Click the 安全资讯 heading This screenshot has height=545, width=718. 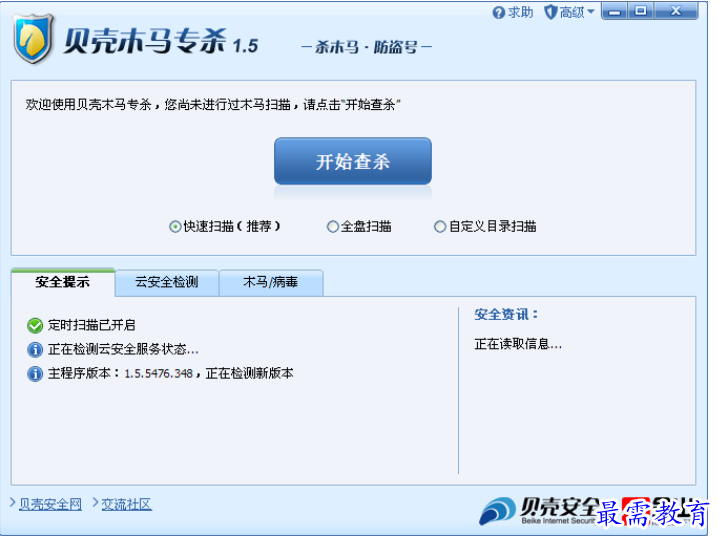[506, 315]
